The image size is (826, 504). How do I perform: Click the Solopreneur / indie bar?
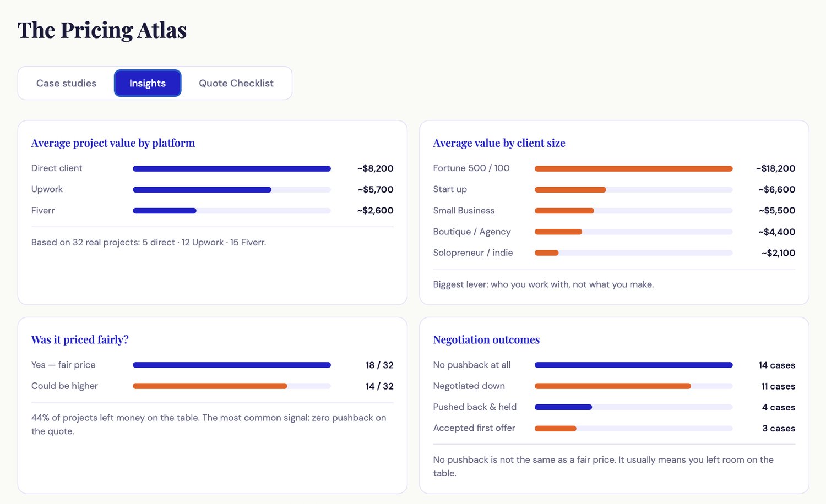point(634,253)
